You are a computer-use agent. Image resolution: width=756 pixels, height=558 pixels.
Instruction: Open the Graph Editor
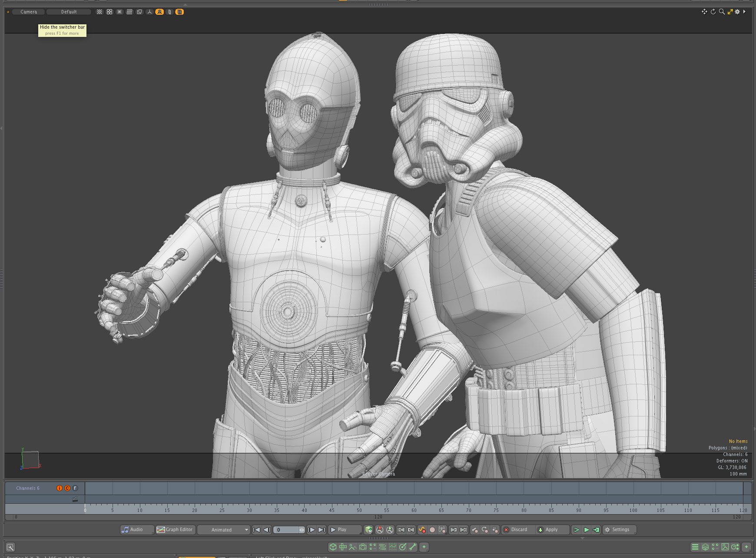point(175,529)
